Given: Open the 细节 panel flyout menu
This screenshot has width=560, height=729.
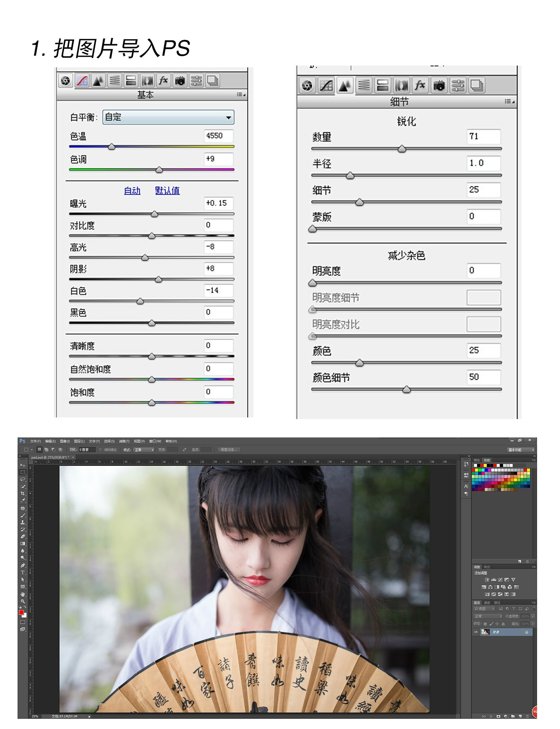Looking at the screenshot, I should tap(509, 102).
